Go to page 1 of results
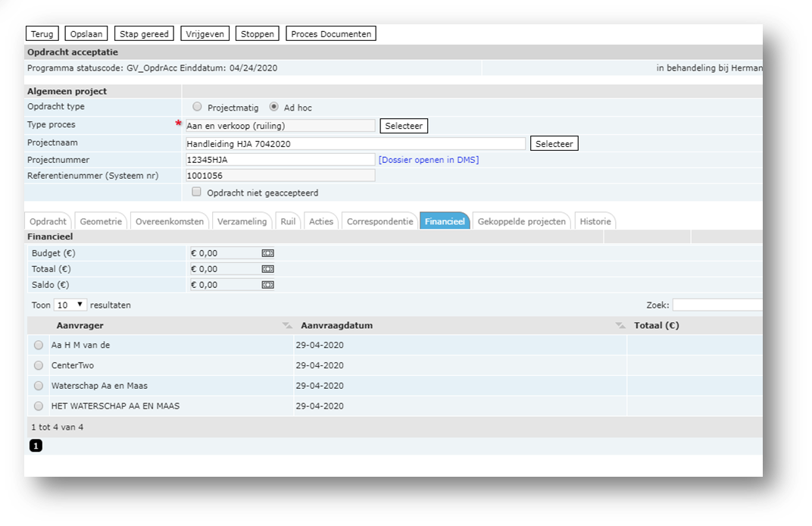Image resolution: width=812 pixels, height=526 pixels. coord(36,446)
